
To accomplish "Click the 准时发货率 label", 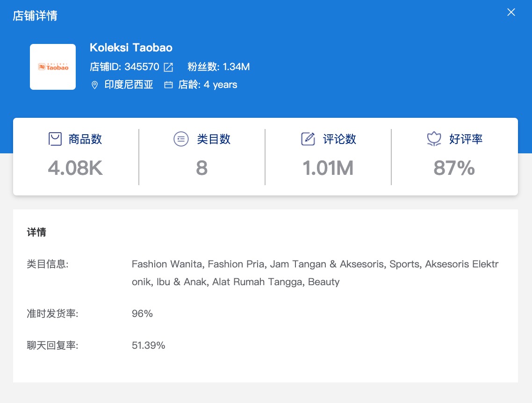I will click(x=52, y=313).
